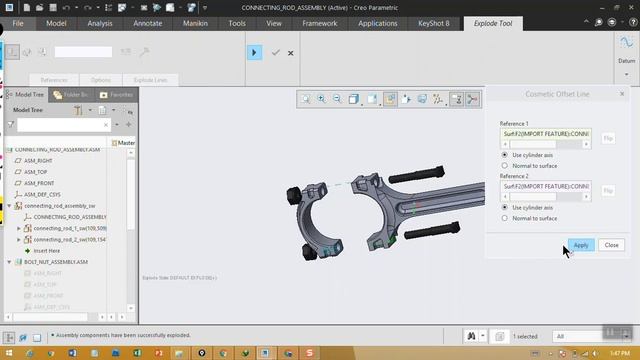Switch to the Framework ribbon tab

[x=320, y=23]
